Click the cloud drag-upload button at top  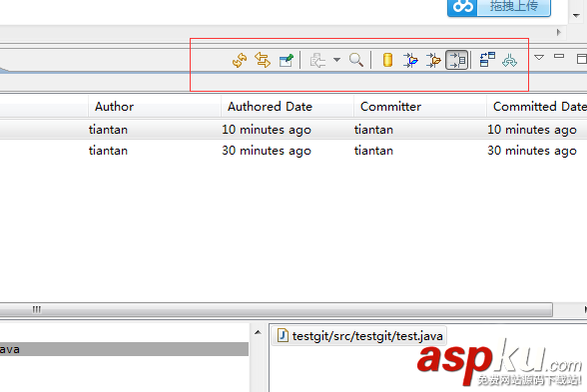[x=499, y=7]
